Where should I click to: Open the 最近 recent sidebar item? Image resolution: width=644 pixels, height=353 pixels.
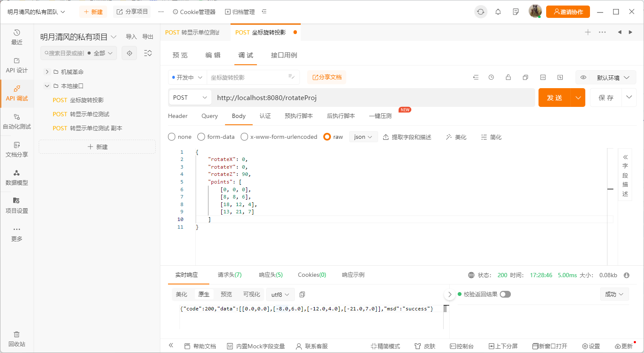coord(17,37)
